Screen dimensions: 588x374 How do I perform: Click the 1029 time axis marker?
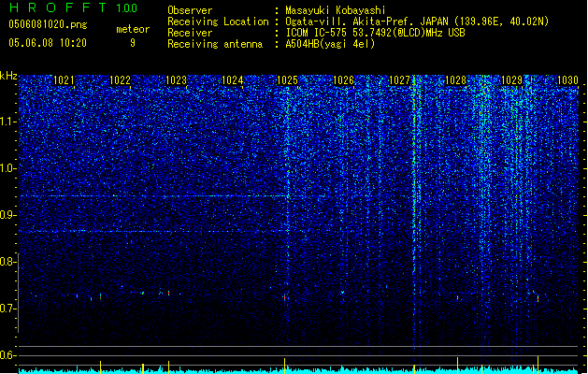pos(511,80)
